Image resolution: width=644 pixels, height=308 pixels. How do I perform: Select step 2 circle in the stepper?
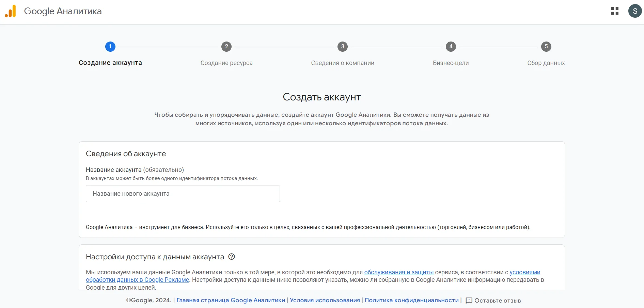tap(226, 47)
